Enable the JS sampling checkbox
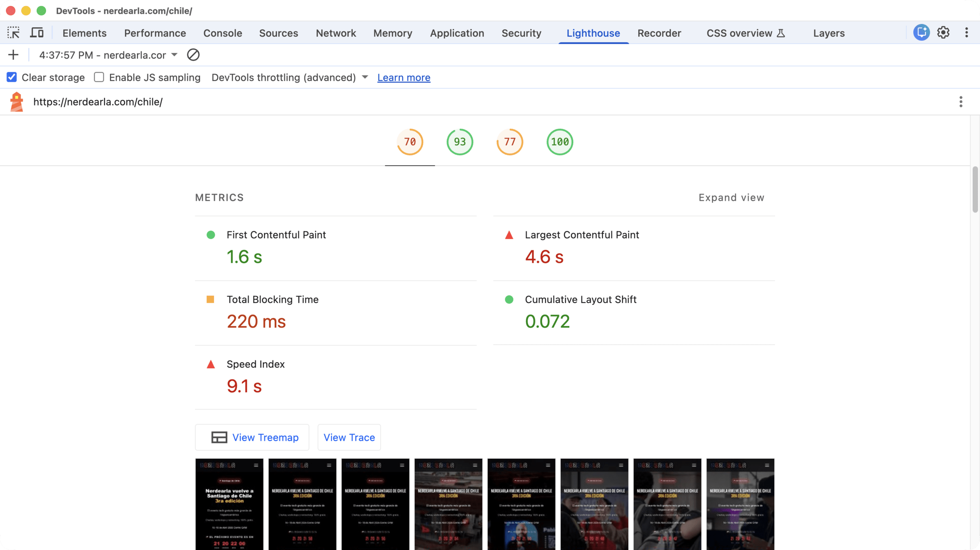The image size is (980, 550). coord(99,77)
